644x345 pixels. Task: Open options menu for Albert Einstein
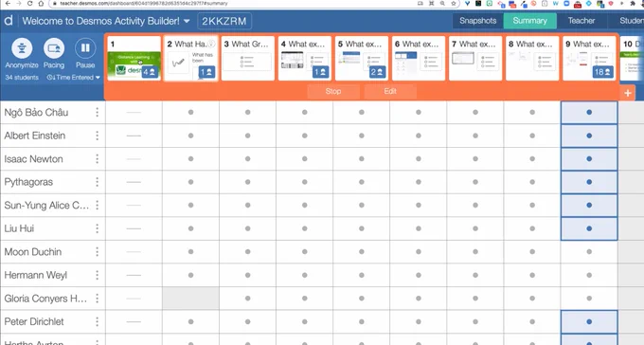point(98,136)
